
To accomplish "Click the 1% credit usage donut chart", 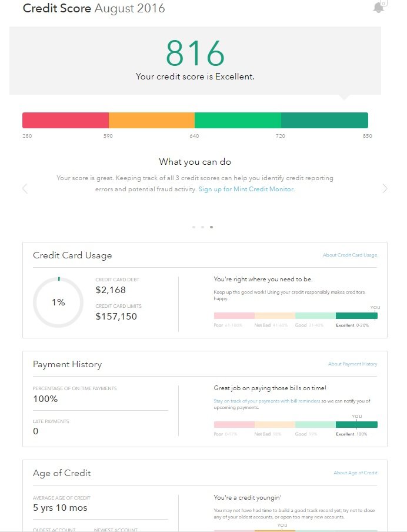I will (x=58, y=302).
